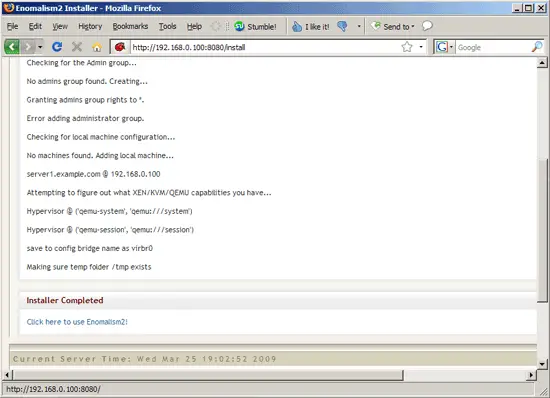This screenshot has width=550, height=398.
Task: Open the back/forward history dropdown
Action: point(40,47)
